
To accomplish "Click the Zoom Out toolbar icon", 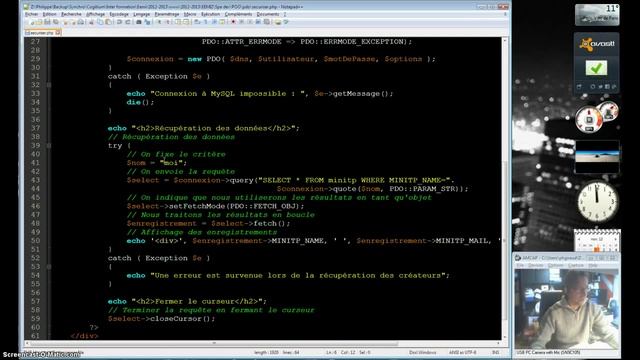I will tap(167, 22).
